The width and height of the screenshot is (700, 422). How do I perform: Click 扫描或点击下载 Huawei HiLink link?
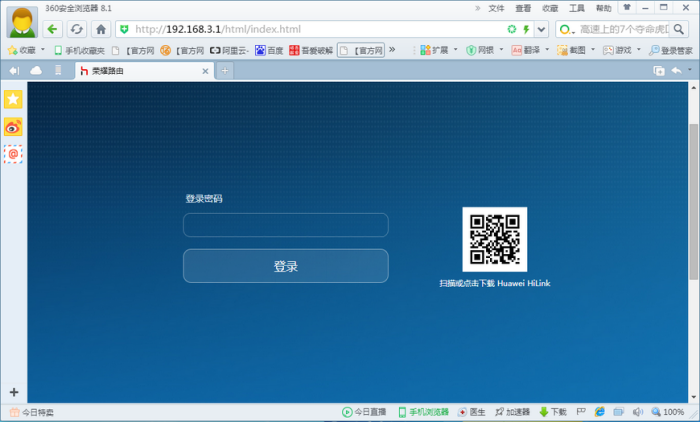tap(495, 283)
